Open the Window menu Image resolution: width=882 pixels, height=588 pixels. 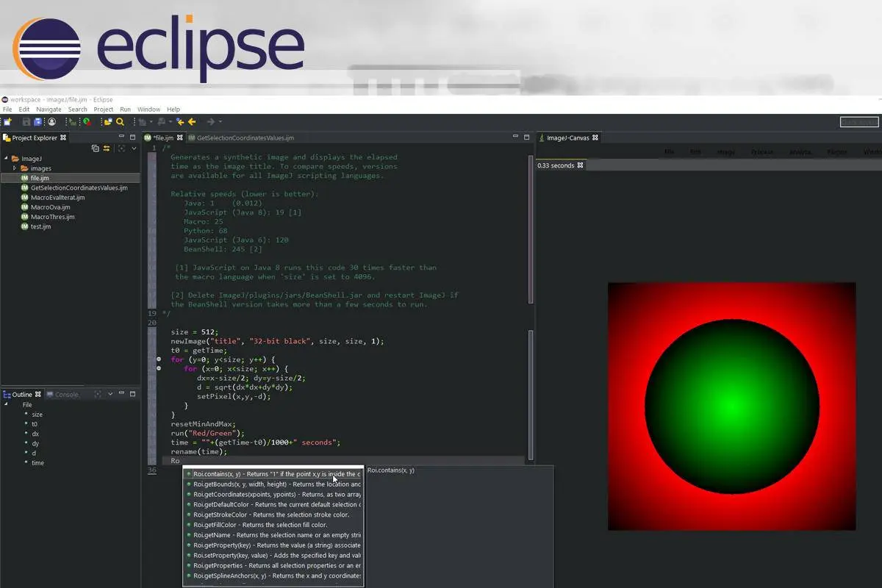click(x=149, y=110)
